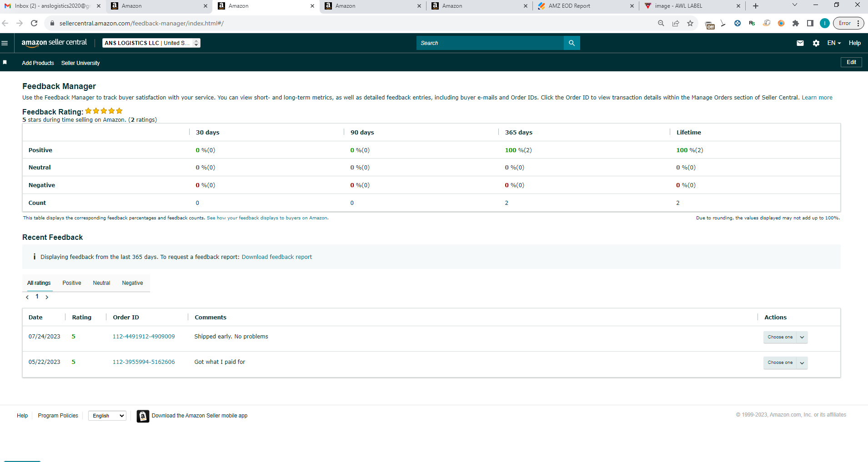Viewport: 868px width, 462px height.
Task: Reload the page with the browser refresh icon
Action: coord(34,23)
